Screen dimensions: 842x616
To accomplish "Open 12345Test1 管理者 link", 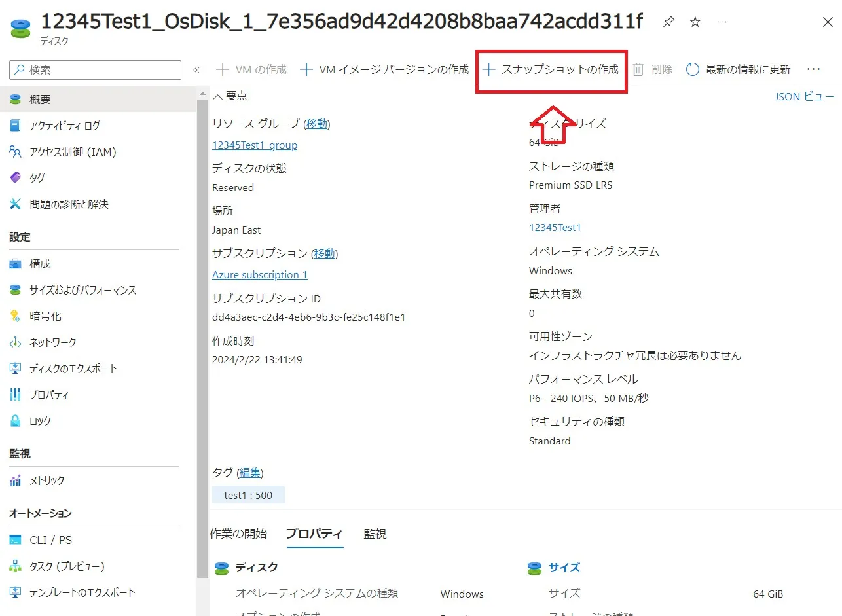I will point(555,228).
